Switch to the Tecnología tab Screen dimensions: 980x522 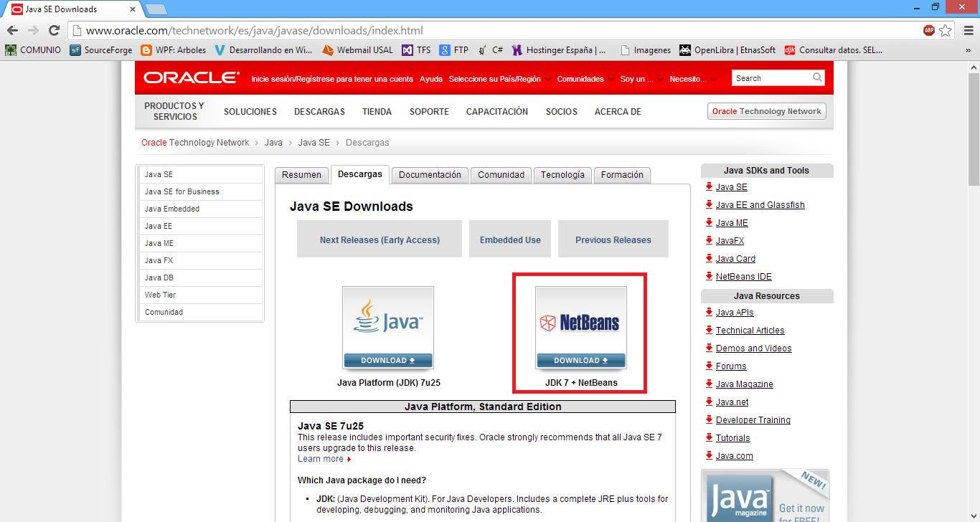coord(562,175)
